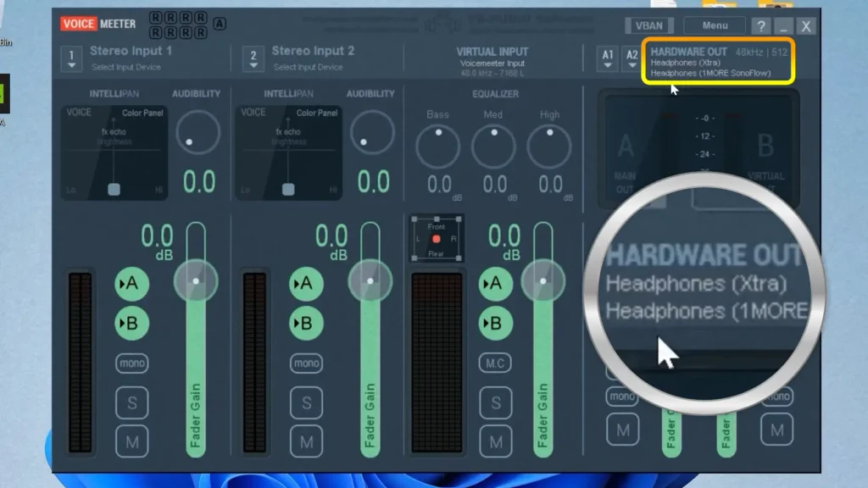Click the Headphones (1MORE SonoFlow) device text
The image size is (868, 488).
point(710,73)
